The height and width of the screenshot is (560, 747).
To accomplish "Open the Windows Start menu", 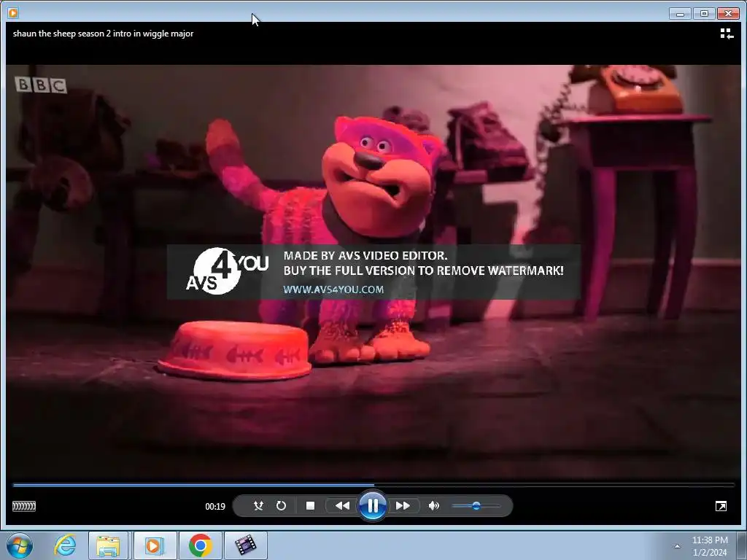I will (20, 545).
